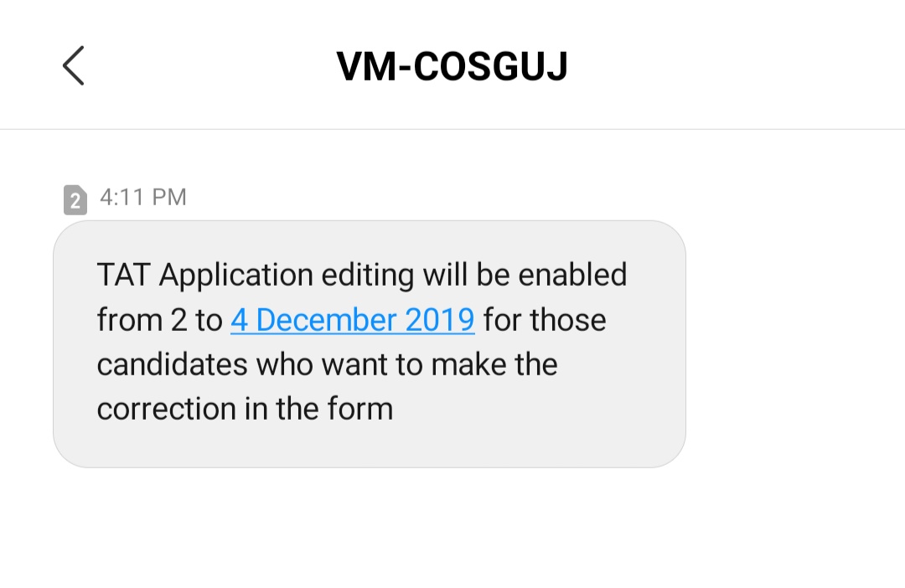This screenshot has height=588, width=905.
Task: Tap the word form ending the message
Action: pos(360,409)
